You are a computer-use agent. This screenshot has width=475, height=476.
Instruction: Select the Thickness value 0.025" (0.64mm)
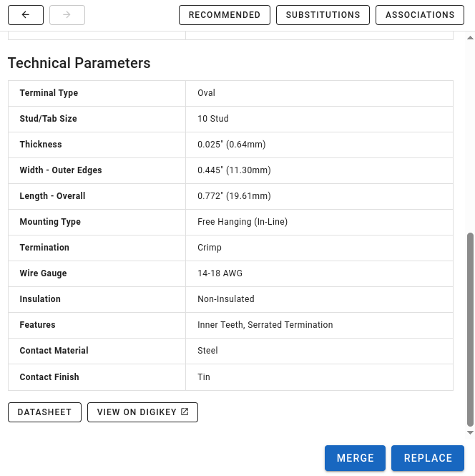pyautogui.click(x=231, y=145)
